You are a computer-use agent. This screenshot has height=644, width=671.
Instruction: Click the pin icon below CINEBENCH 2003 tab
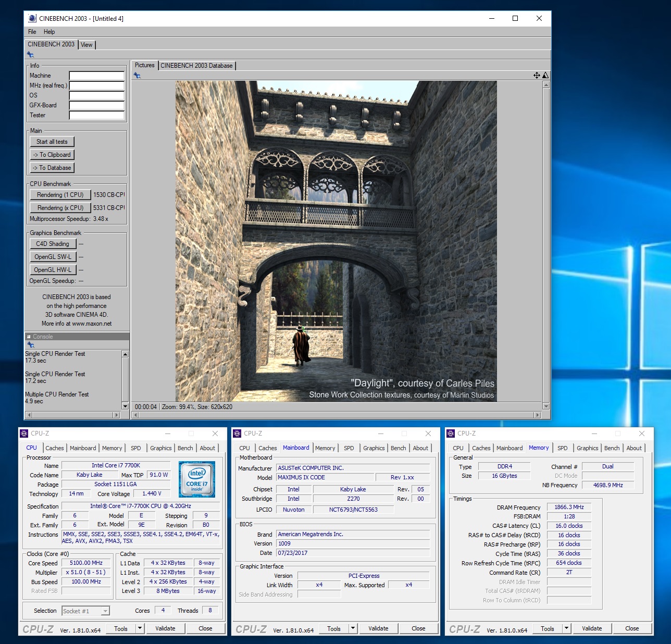[30, 55]
